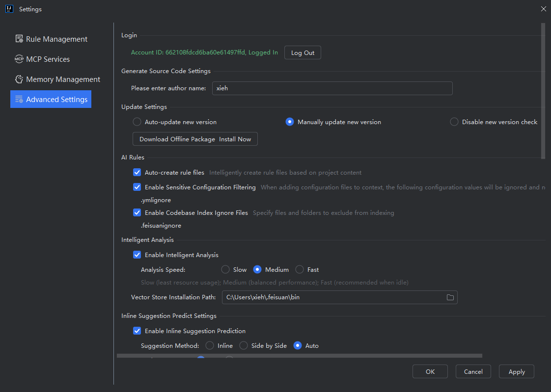This screenshot has width=551, height=392.
Task: Click the horizontal scrollbar at bottom
Action: [x=299, y=356]
